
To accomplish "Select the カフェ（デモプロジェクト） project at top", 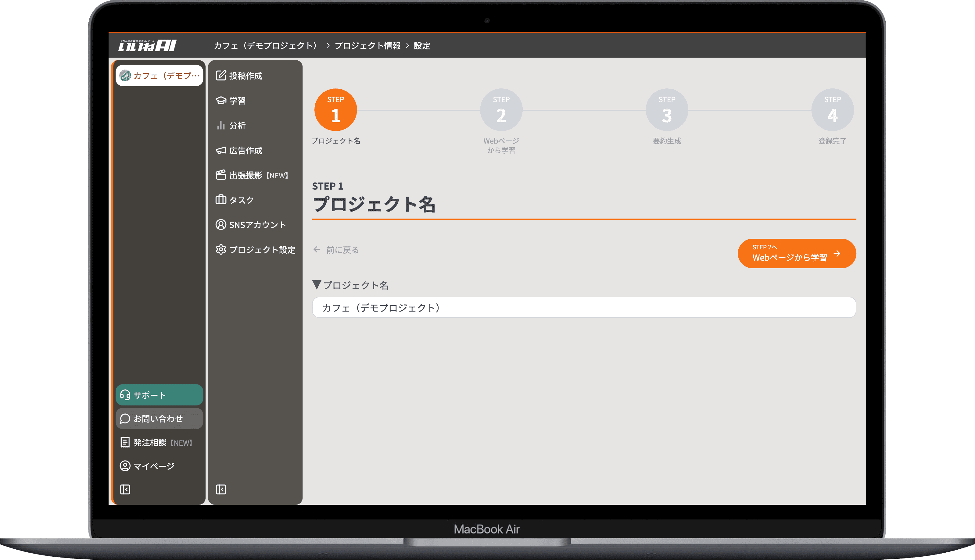I will point(159,75).
